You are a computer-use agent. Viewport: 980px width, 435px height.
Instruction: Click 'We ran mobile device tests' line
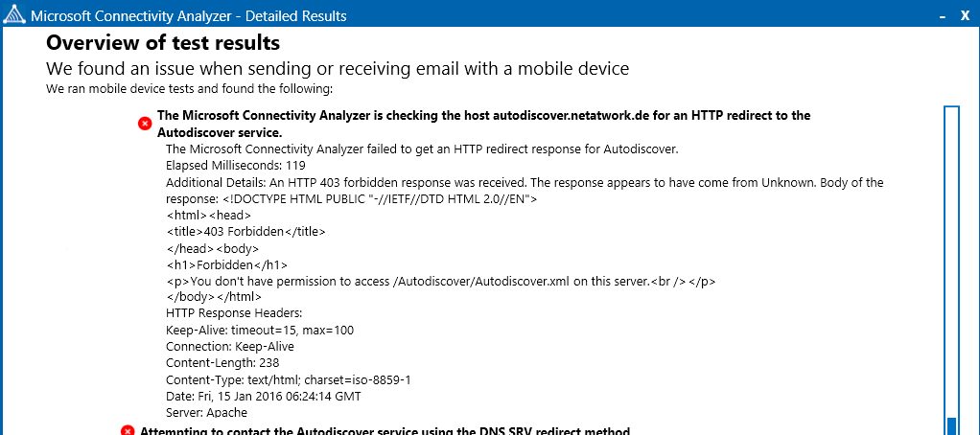pyautogui.click(x=189, y=88)
